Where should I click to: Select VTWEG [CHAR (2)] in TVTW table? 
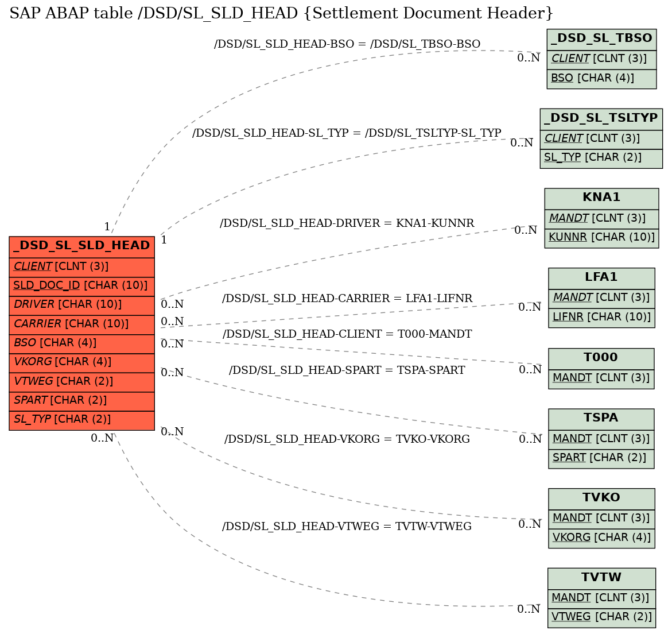click(602, 618)
